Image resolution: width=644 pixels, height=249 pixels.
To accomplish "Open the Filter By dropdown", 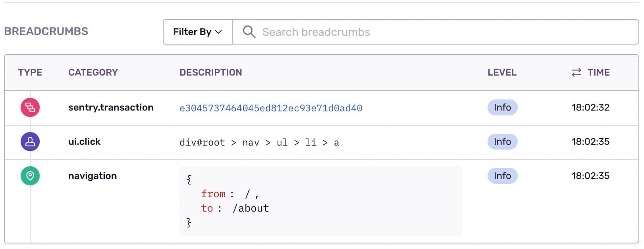I will point(197,32).
